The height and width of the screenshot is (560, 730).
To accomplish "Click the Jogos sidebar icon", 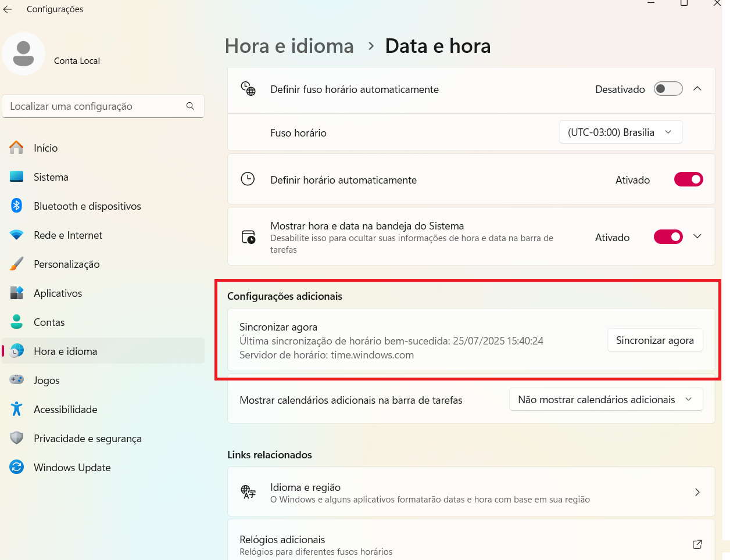I will tap(16, 380).
